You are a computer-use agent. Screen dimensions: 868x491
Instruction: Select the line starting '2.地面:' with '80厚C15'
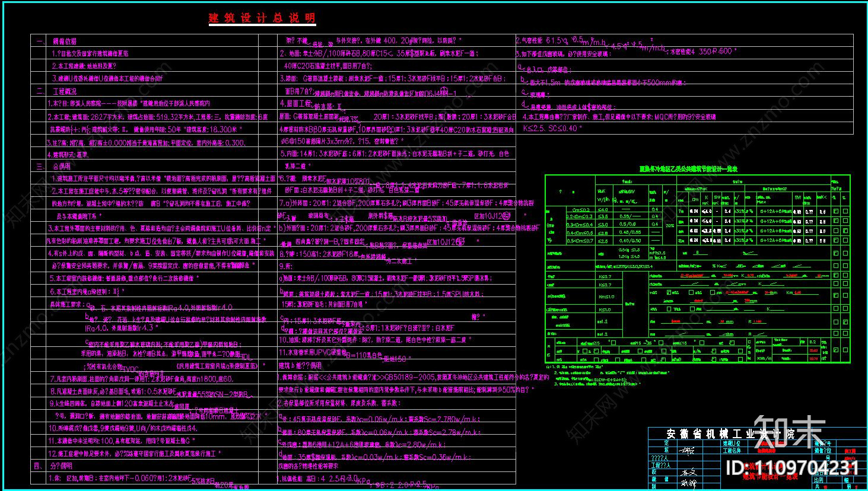pos(379,53)
